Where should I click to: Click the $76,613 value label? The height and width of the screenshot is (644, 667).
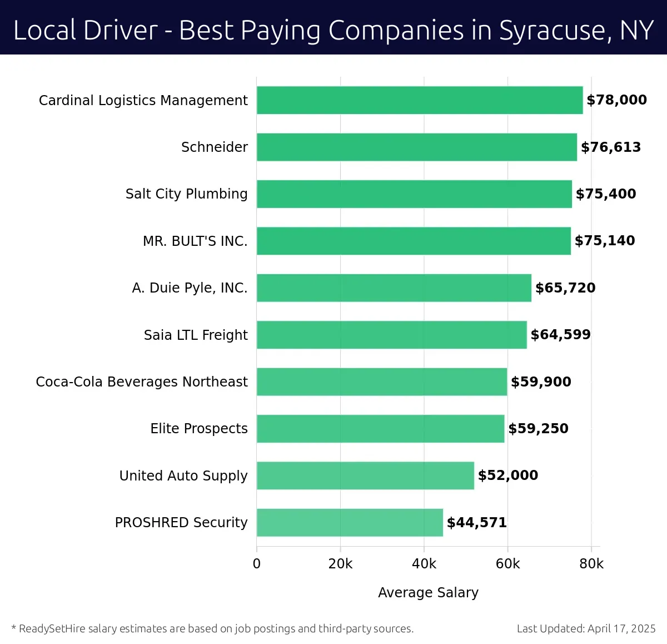(611, 147)
